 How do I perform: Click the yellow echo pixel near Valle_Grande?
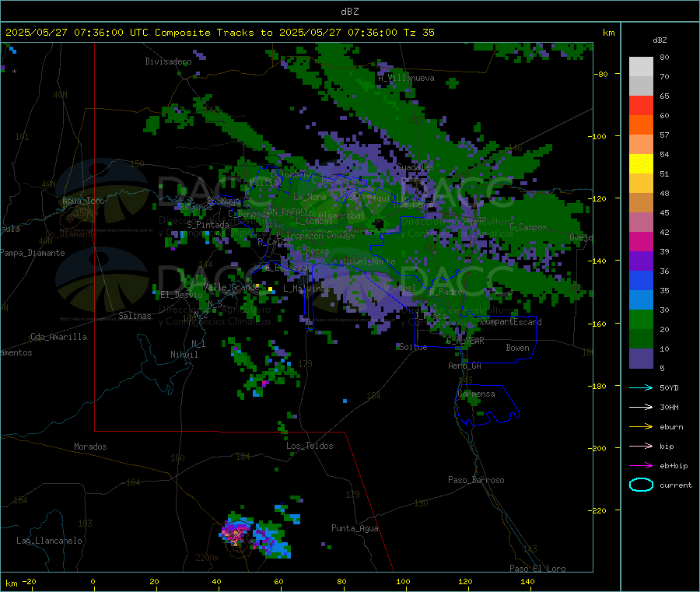[x=270, y=289]
